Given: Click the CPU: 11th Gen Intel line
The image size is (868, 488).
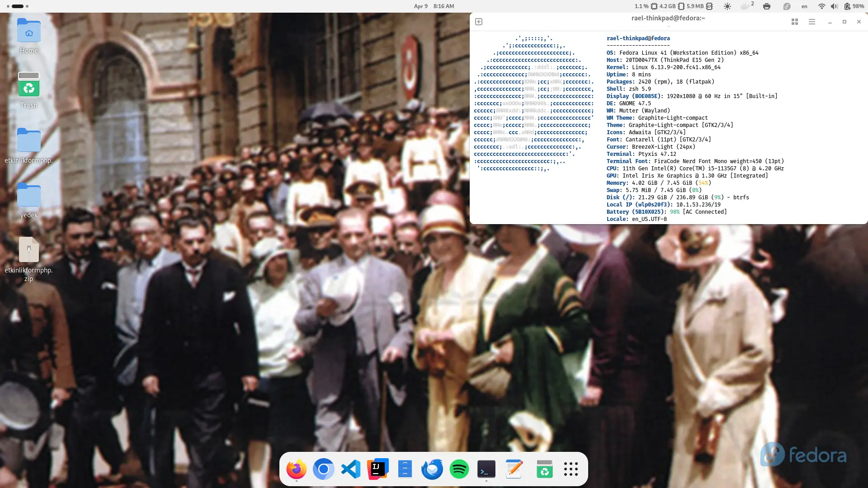Looking at the screenshot, I should pyautogui.click(x=695, y=169).
